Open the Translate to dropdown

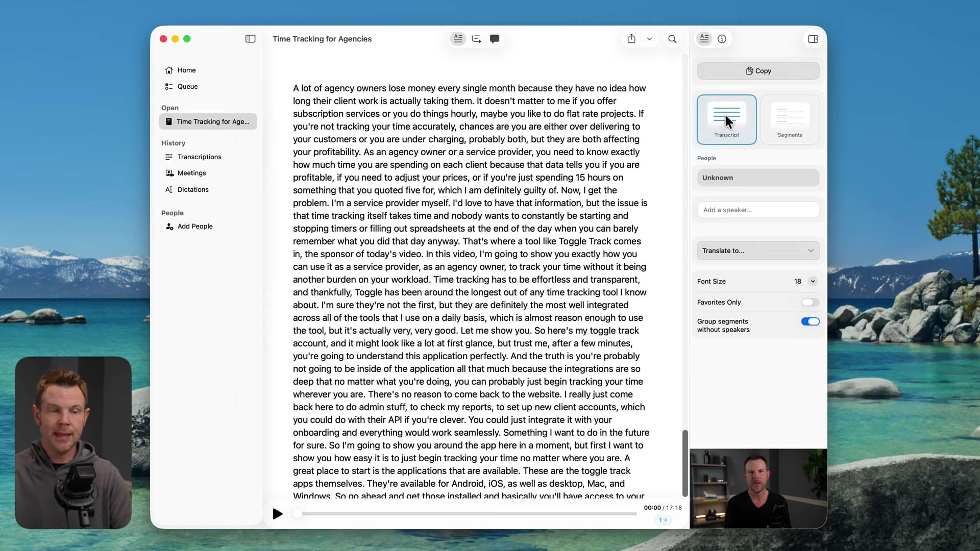click(758, 251)
